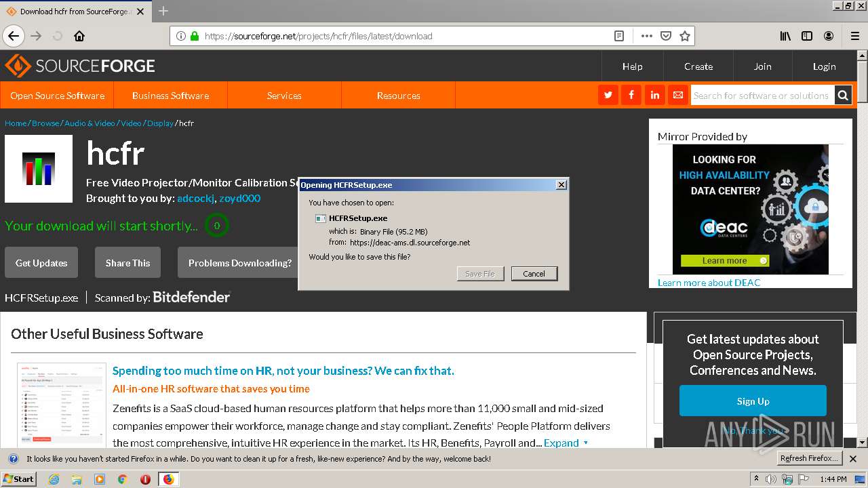Screen dimensions: 868x488
Task: Close the Opening HCFRSetup.exe dialog
Action: [561, 184]
